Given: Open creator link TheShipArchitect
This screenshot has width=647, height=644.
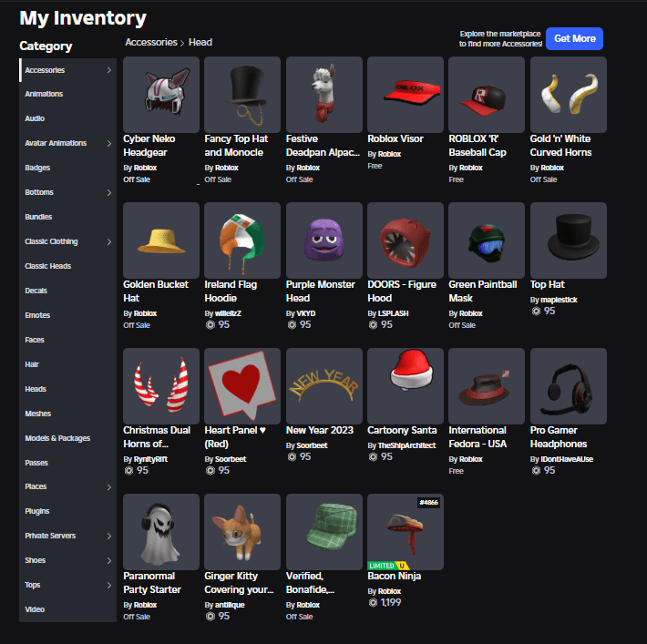Looking at the screenshot, I should pos(406,445).
